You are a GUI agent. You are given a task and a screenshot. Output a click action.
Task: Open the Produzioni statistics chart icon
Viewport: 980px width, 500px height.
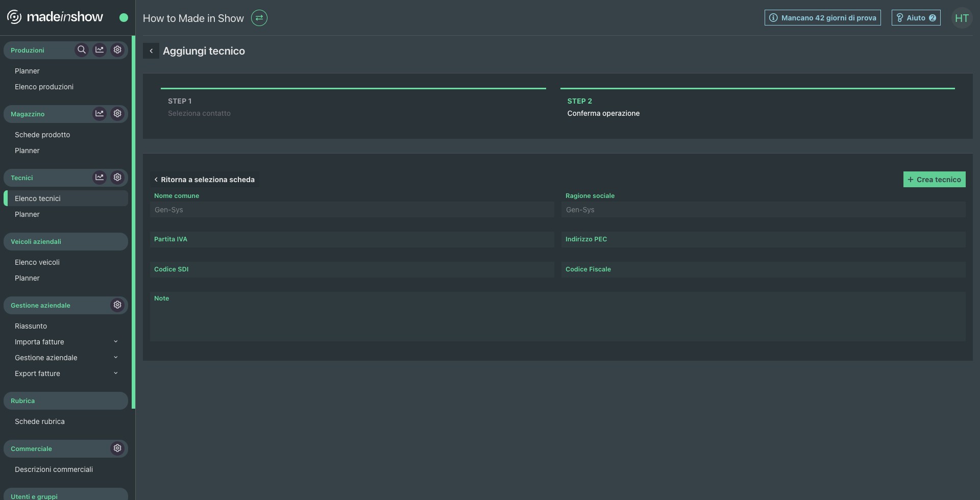[x=100, y=50]
